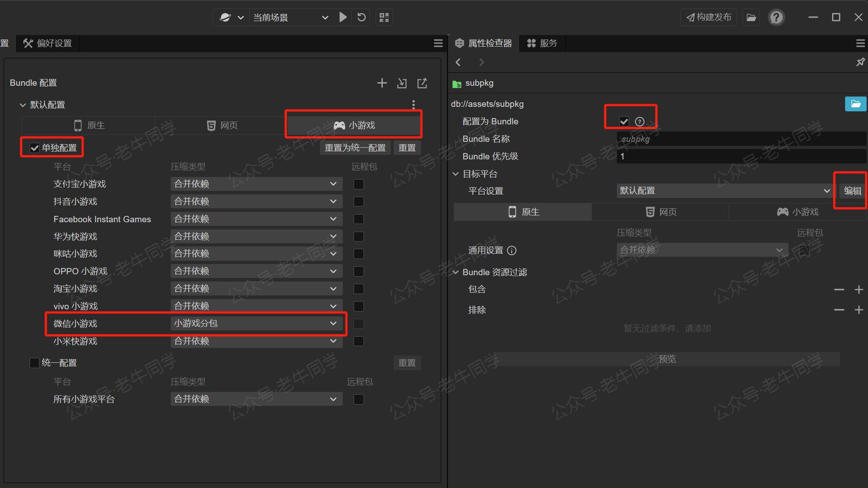The width and height of the screenshot is (868, 488).
Task: Select the 原生 tab in Bundle config
Action: click(89, 125)
